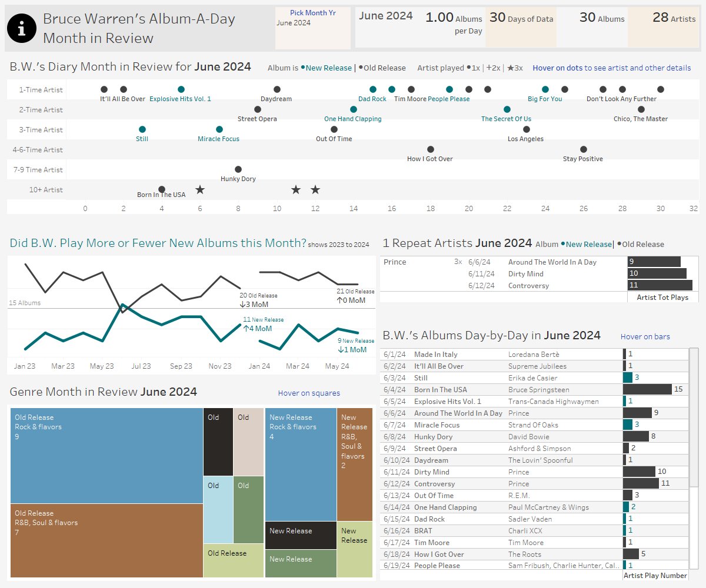Select the teal Big For You dot

pyautogui.click(x=545, y=89)
